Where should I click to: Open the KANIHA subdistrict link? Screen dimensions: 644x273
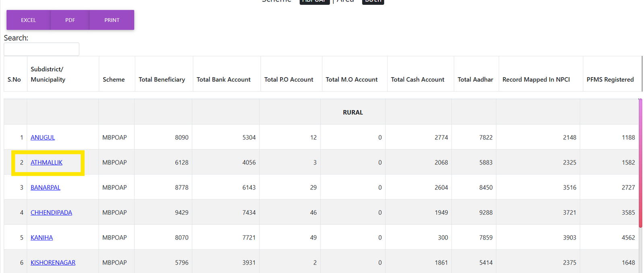(42, 238)
